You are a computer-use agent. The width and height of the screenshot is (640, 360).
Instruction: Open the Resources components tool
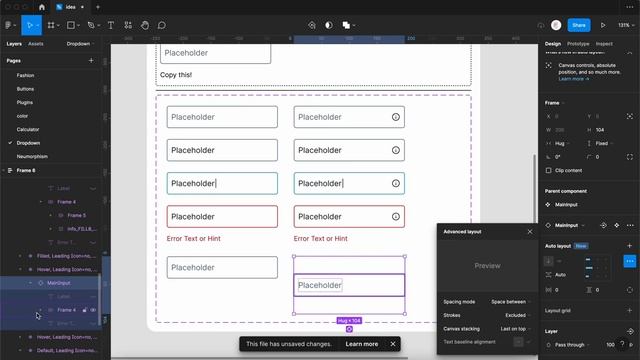click(x=128, y=25)
